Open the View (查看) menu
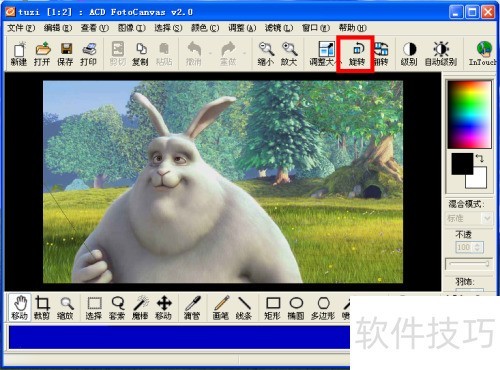This screenshot has height=370, width=500. (x=95, y=28)
